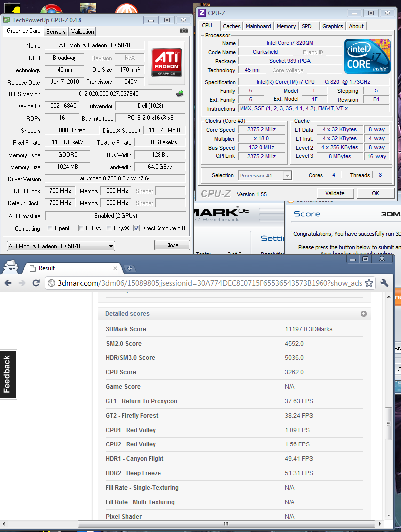Viewport: 401px width, 532px height.
Task: Switch to the Graphics tab in CPU-Z
Action: click(332, 26)
